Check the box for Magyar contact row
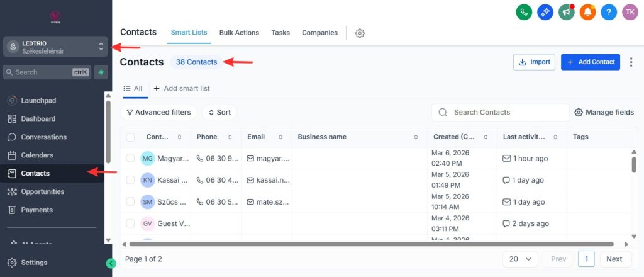 point(131,158)
